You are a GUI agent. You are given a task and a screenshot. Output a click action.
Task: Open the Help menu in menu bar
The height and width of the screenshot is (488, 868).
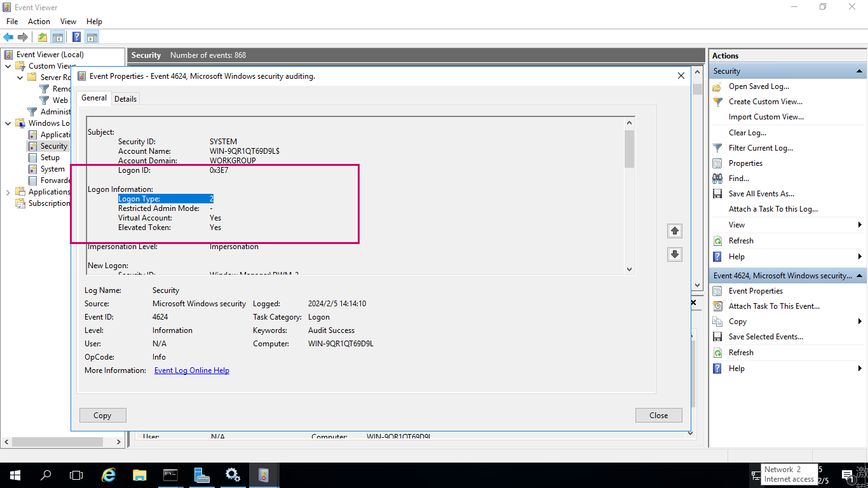point(94,22)
